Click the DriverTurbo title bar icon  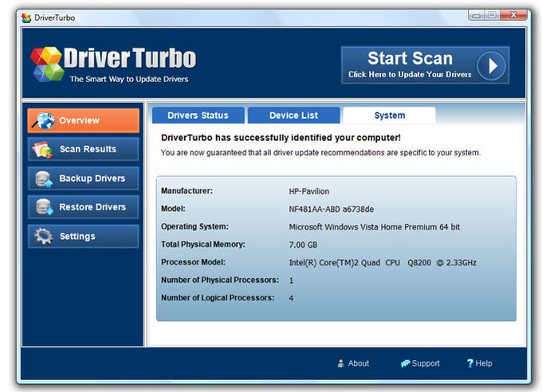click(x=26, y=18)
